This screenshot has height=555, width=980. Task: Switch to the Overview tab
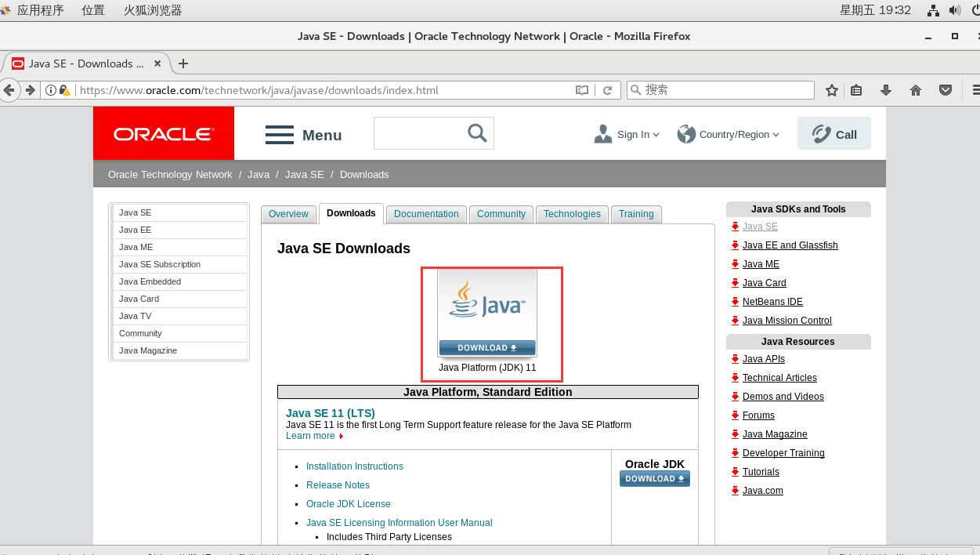point(288,214)
